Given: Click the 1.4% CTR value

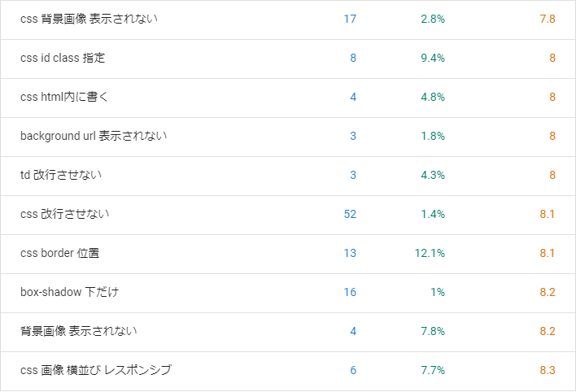Looking at the screenshot, I should (433, 214).
